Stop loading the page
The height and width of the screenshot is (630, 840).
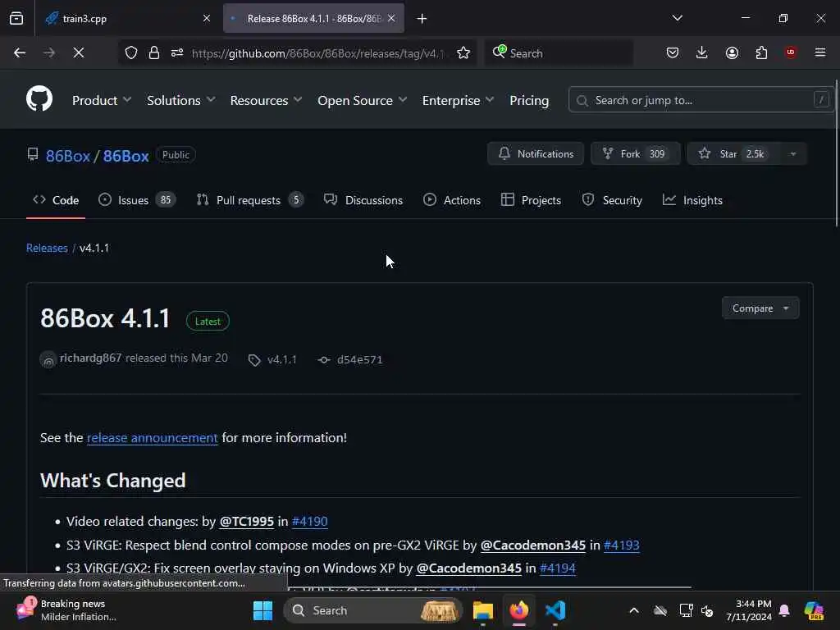[78, 52]
